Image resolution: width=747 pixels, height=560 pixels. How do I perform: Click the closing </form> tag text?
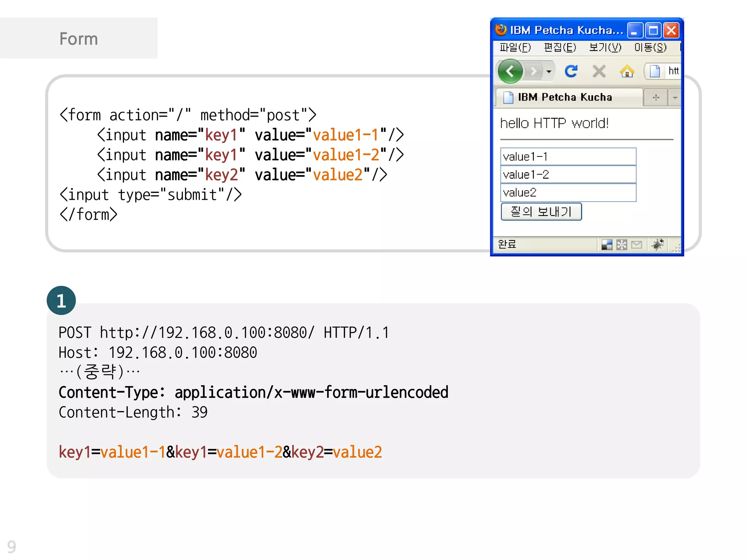coord(88,215)
